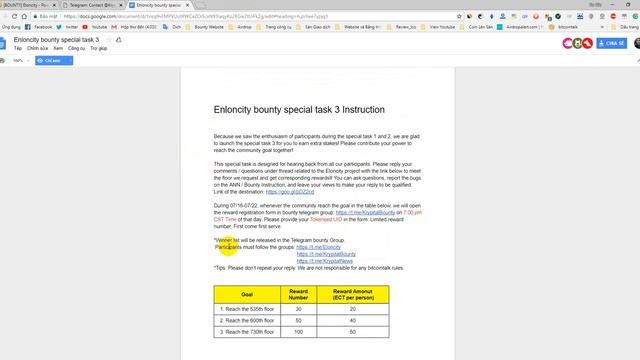Open the Google Translate 'Dịch' bookmark

pyautogui.click(x=172, y=27)
